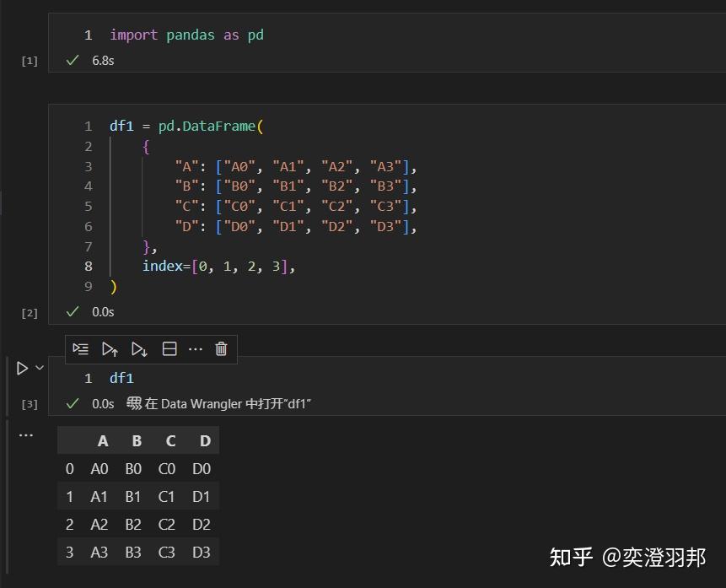Screen dimensions: 726x588
Task: Click the Data Wrangler table icon
Action: click(x=134, y=403)
